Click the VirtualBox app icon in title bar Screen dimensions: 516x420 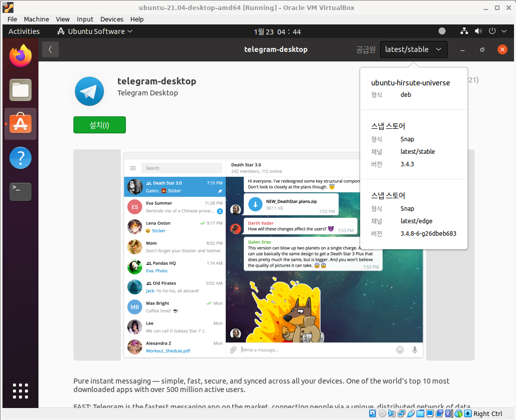[8, 7]
